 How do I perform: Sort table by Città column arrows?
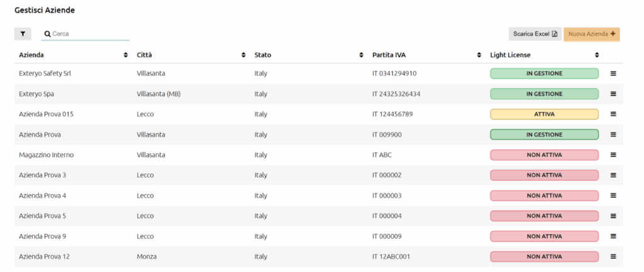(243, 55)
